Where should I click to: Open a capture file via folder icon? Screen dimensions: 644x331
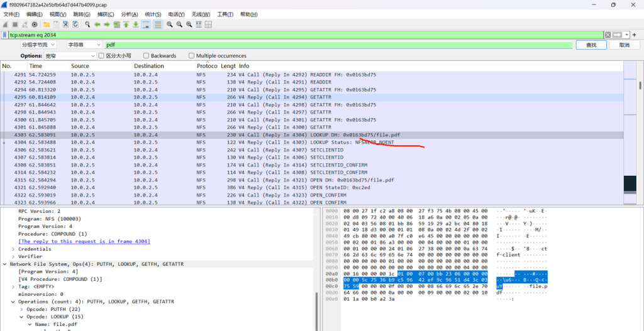click(x=47, y=24)
